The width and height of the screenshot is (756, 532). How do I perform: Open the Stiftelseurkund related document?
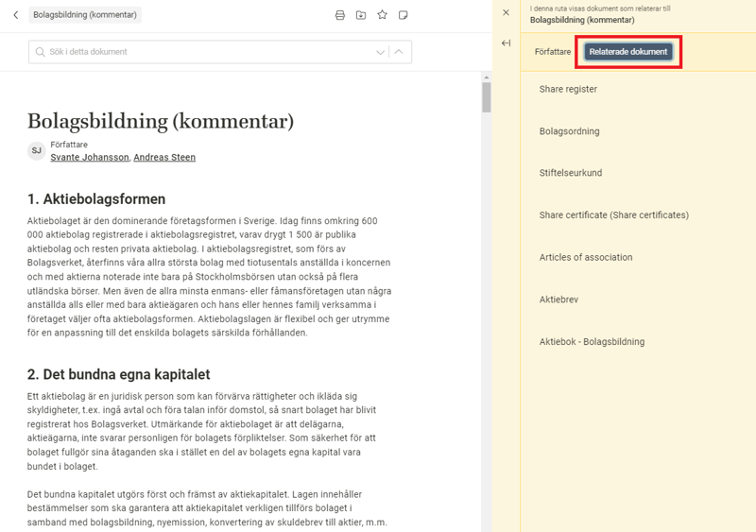point(570,173)
